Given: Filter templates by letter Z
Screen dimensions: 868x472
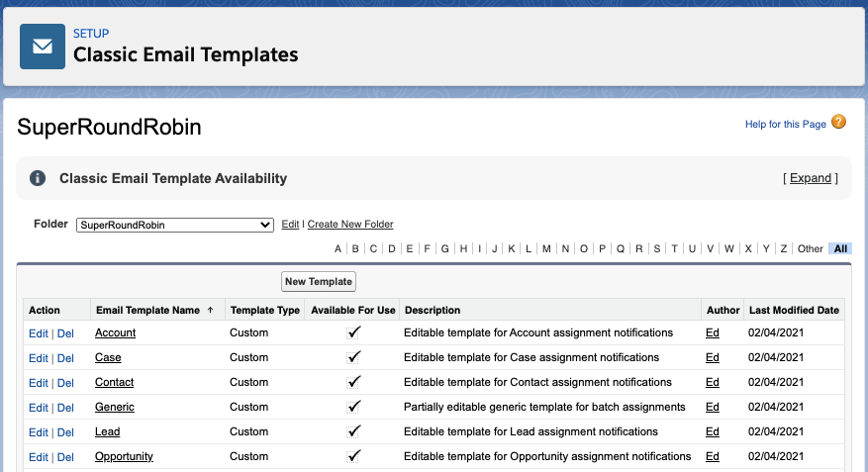Looking at the screenshot, I should click(783, 248).
